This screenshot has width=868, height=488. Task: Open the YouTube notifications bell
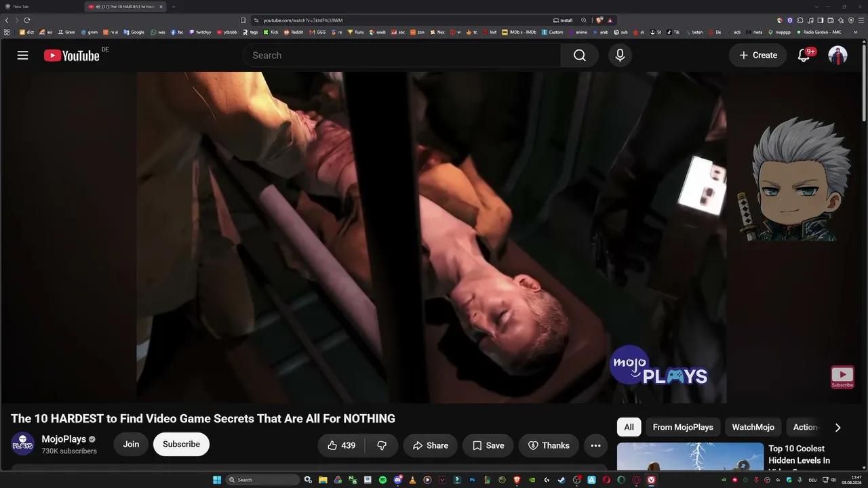click(804, 56)
